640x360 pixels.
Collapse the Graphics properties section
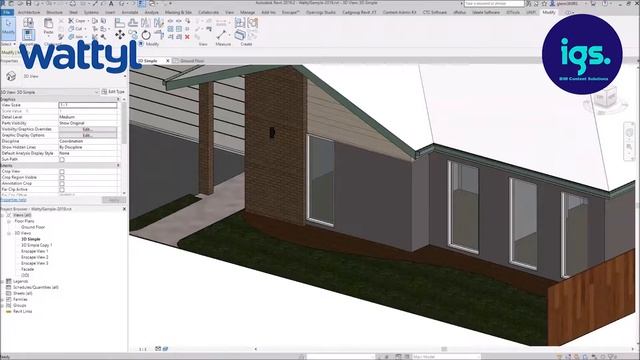118,99
